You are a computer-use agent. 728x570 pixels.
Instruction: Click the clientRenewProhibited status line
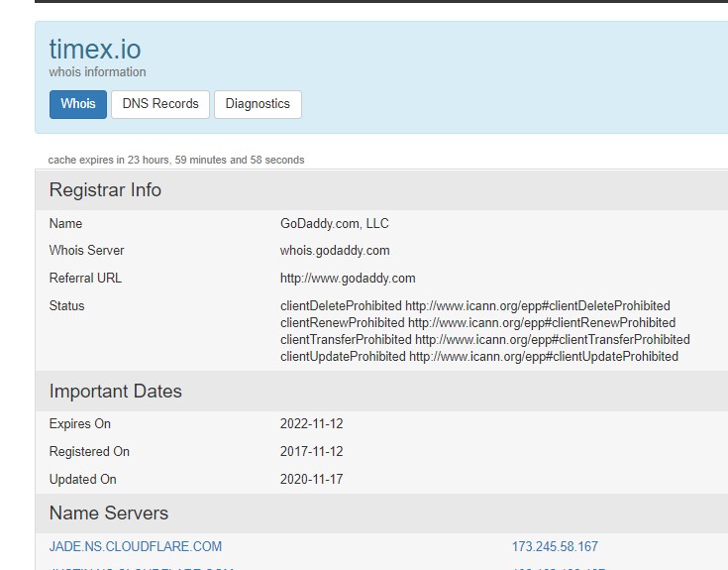[x=477, y=322]
